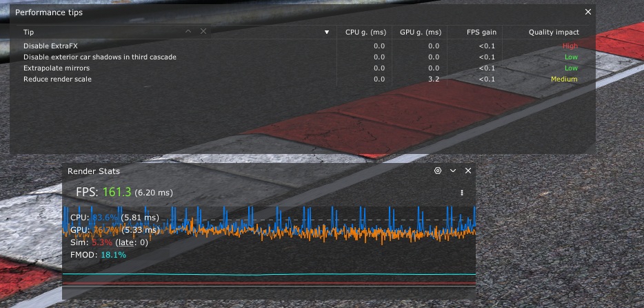Close the Performance tips window
Screen dimensions: 644x308
pyautogui.click(x=588, y=12)
